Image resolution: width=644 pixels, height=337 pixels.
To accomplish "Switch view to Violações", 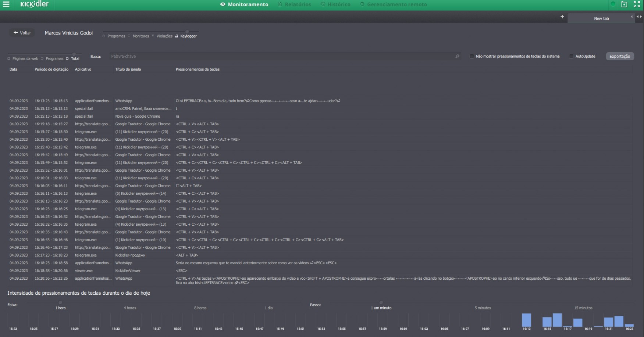I will 162,36.
